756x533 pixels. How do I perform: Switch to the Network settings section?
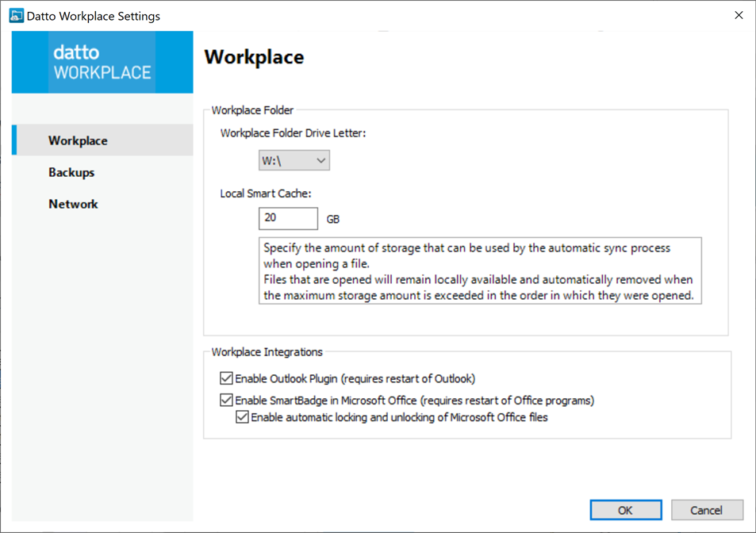pyautogui.click(x=73, y=204)
